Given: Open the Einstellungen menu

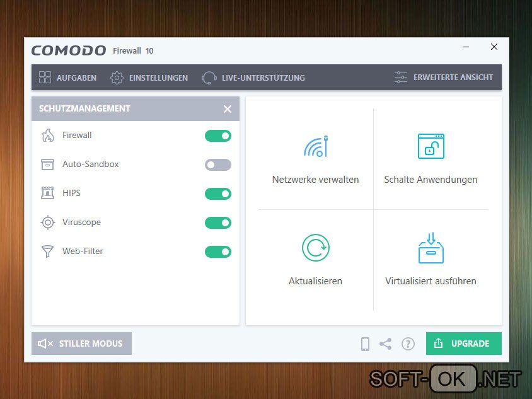Looking at the screenshot, I should (x=149, y=78).
